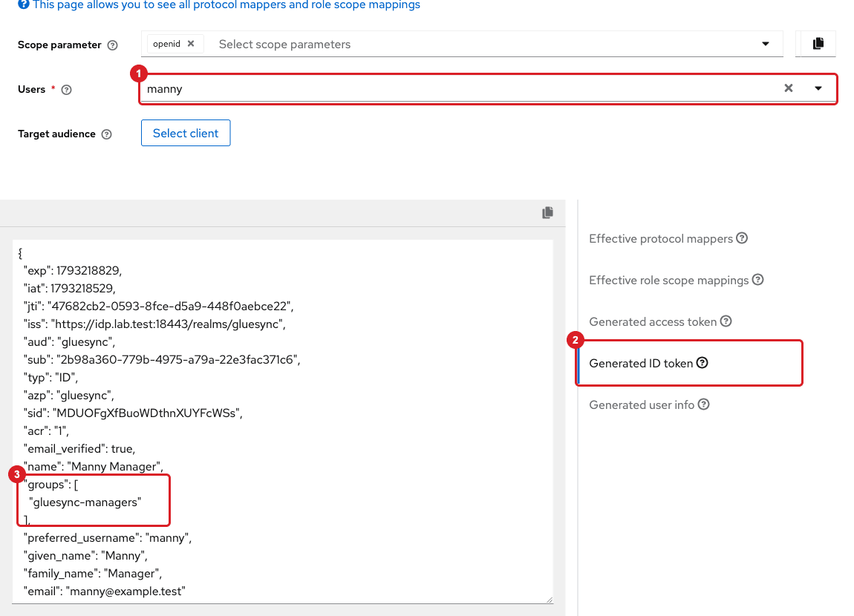Click the "iat": 1793218529 line
Viewport: 854px width, 616px height.
[x=70, y=289]
